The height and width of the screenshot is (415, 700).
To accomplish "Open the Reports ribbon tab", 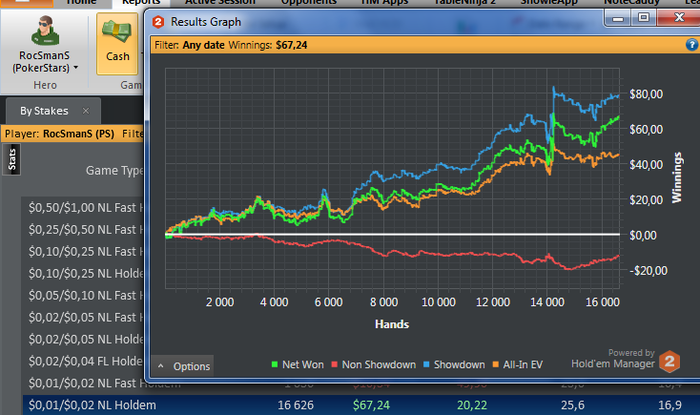I will pos(141,3).
